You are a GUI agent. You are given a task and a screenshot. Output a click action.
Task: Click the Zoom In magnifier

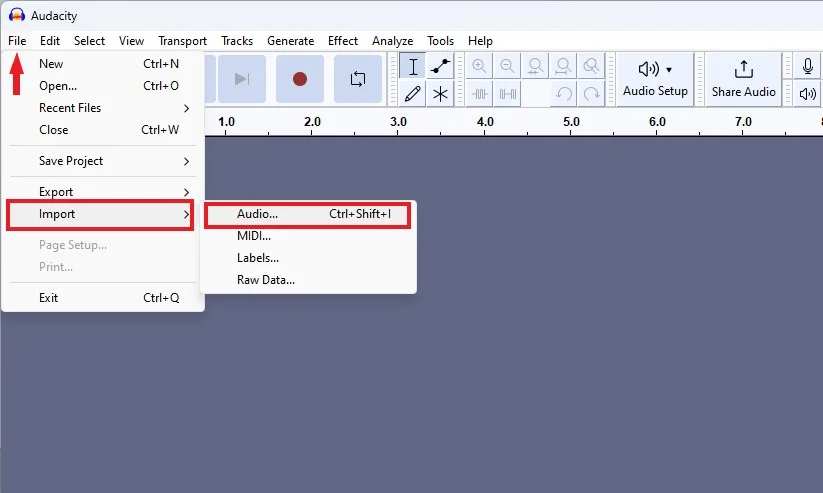click(x=479, y=66)
